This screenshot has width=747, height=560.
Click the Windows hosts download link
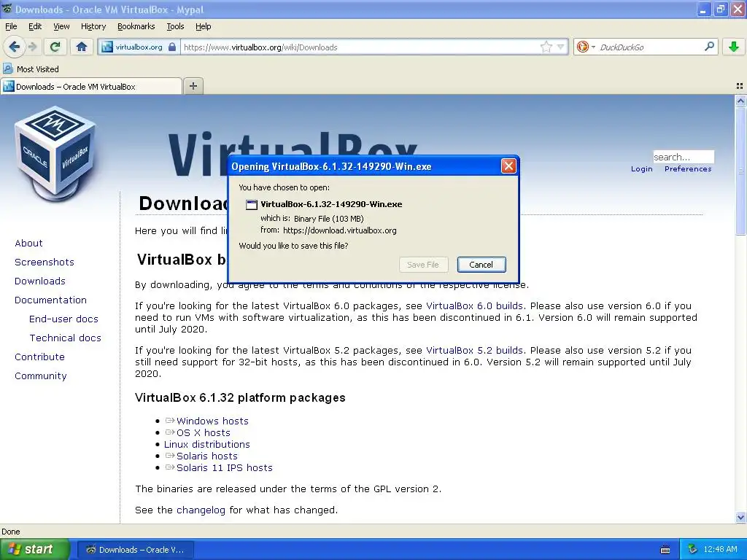pyautogui.click(x=212, y=421)
